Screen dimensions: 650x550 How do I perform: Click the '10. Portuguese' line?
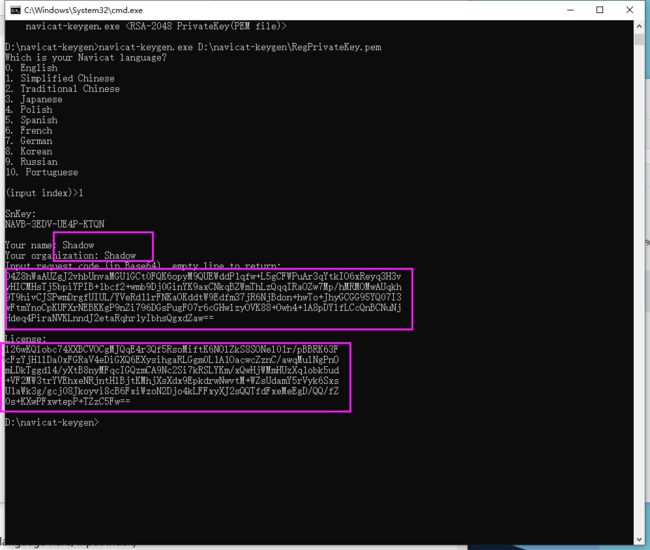pos(42,172)
